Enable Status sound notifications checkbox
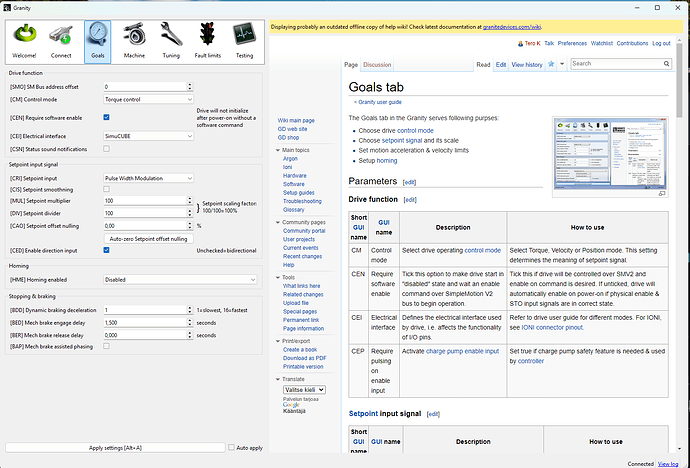Screen dimensions: 690x468 point(106,149)
